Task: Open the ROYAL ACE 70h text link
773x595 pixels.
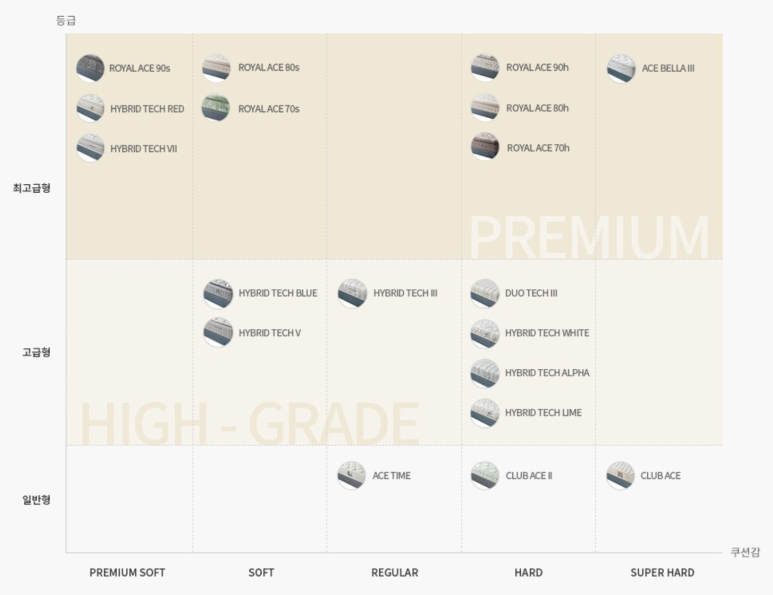Action: (538, 148)
